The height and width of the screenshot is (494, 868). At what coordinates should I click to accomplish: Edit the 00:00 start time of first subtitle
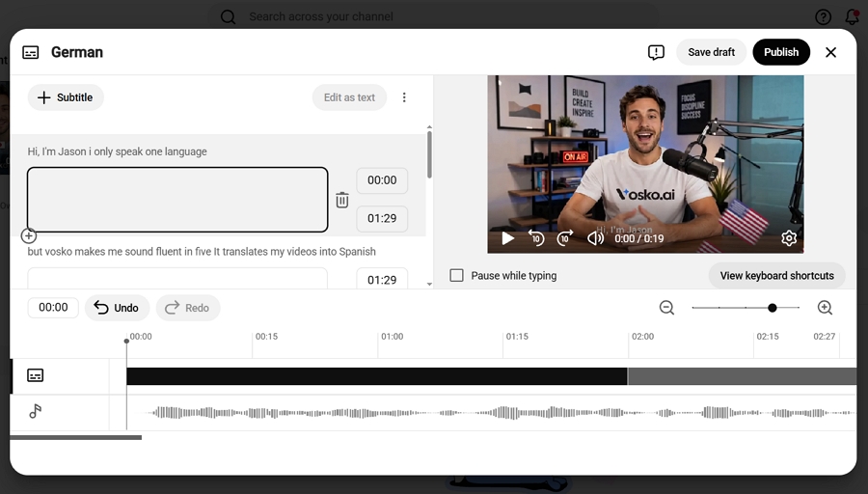pyautogui.click(x=382, y=180)
